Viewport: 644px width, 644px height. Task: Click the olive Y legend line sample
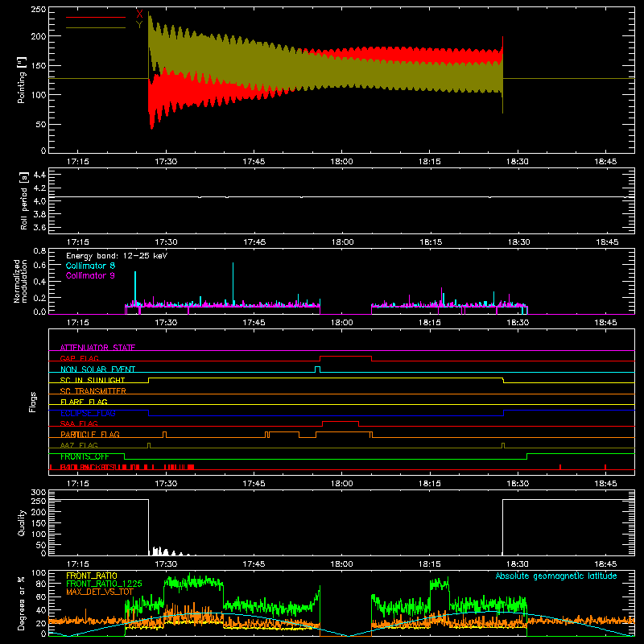point(95,27)
